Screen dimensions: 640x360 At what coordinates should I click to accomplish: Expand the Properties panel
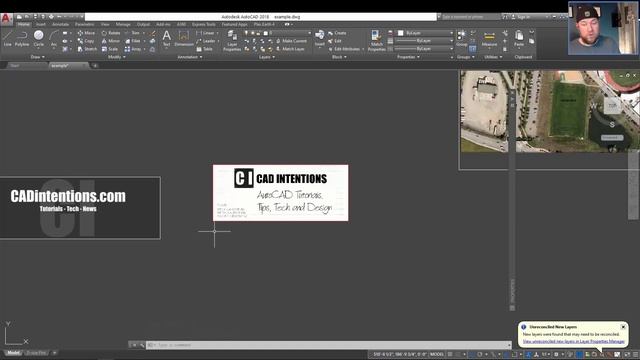click(408, 57)
